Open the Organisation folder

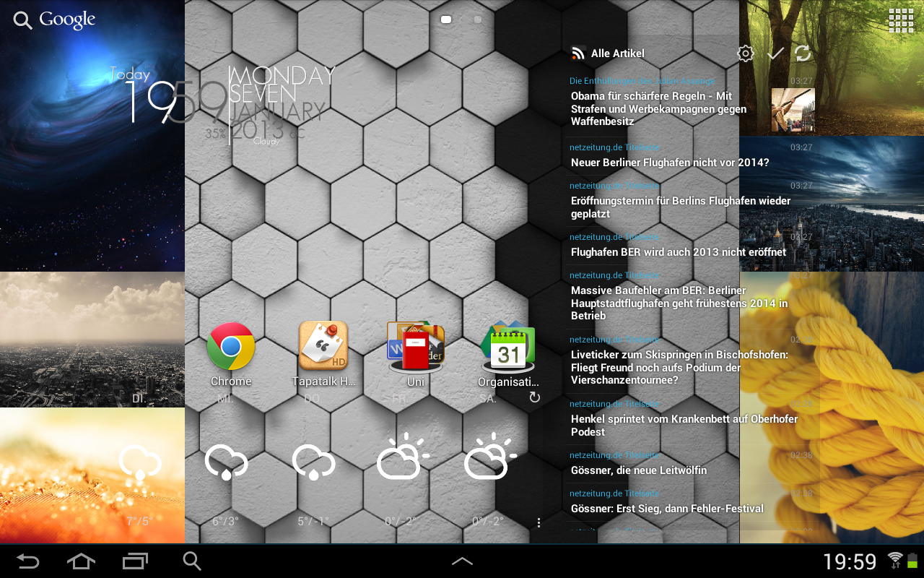tap(508, 347)
